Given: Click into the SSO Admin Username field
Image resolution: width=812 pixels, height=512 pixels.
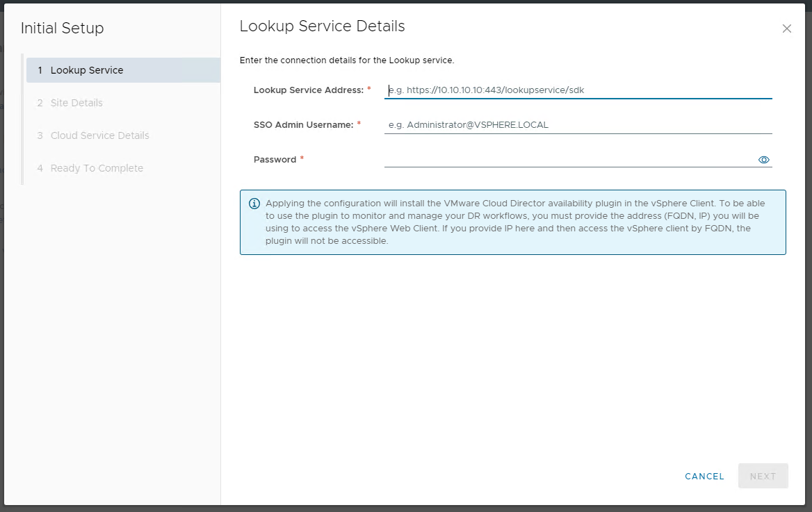Looking at the screenshot, I should tap(577, 125).
